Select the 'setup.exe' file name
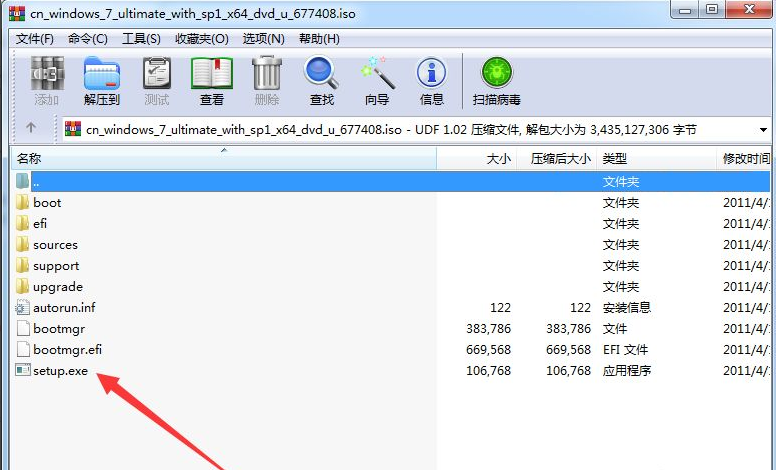 tap(60, 371)
